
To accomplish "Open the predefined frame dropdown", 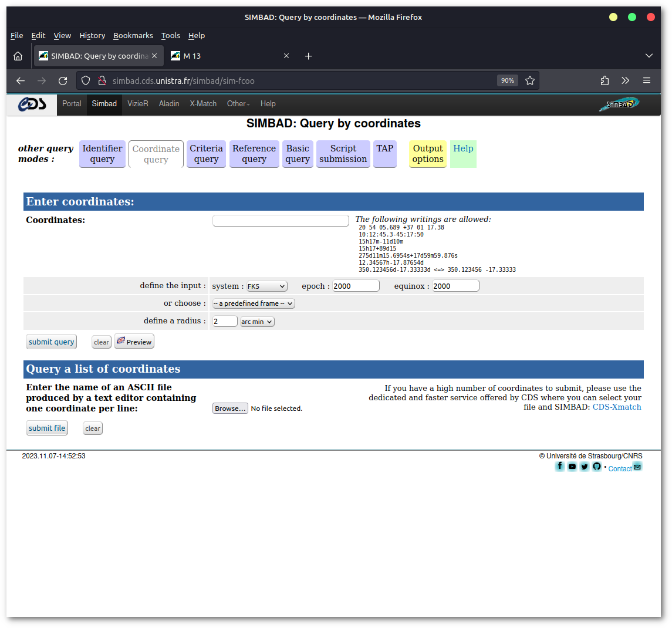I will tap(254, 303).
